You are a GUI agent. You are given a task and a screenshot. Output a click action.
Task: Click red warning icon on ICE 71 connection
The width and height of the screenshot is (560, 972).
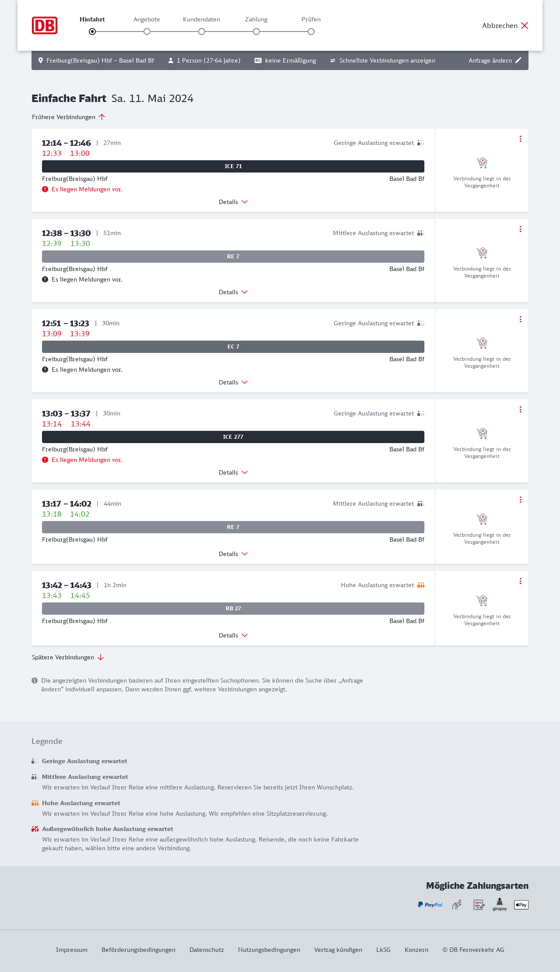click(45, 189)
